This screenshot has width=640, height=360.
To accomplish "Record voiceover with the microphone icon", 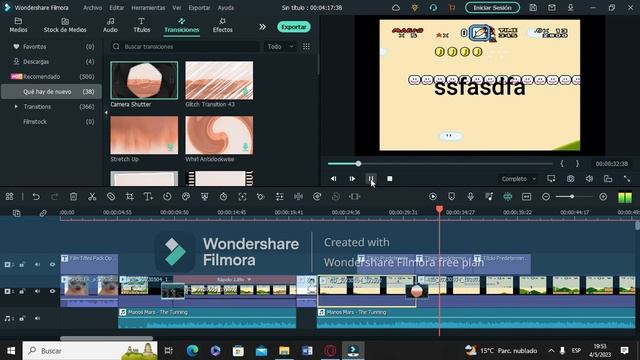I will (470, 197).
